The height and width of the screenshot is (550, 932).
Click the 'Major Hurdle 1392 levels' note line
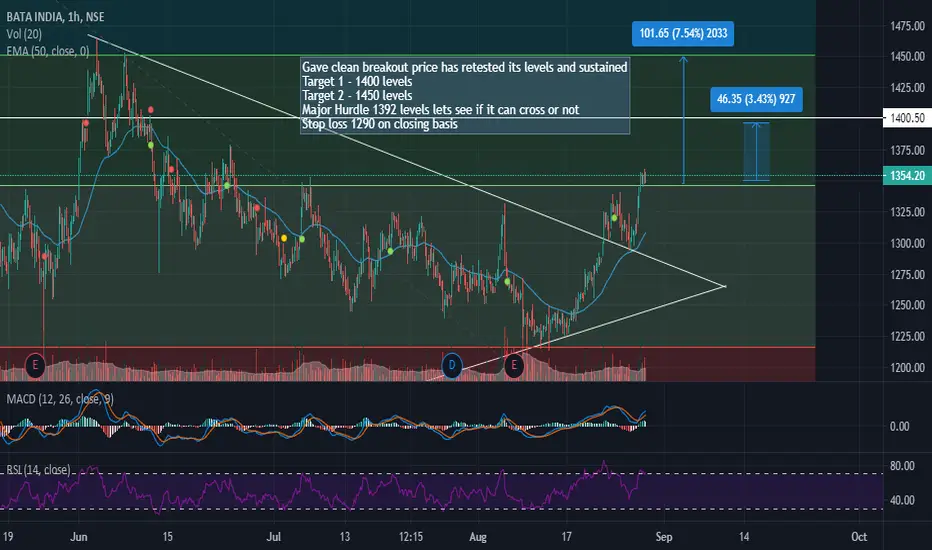tap(440, 110)
